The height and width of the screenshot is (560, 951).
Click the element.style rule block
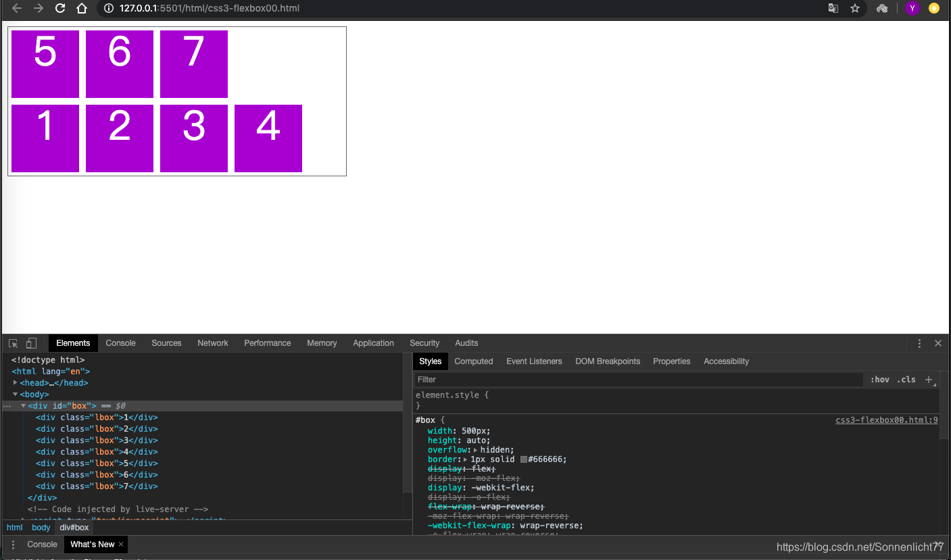676,400
